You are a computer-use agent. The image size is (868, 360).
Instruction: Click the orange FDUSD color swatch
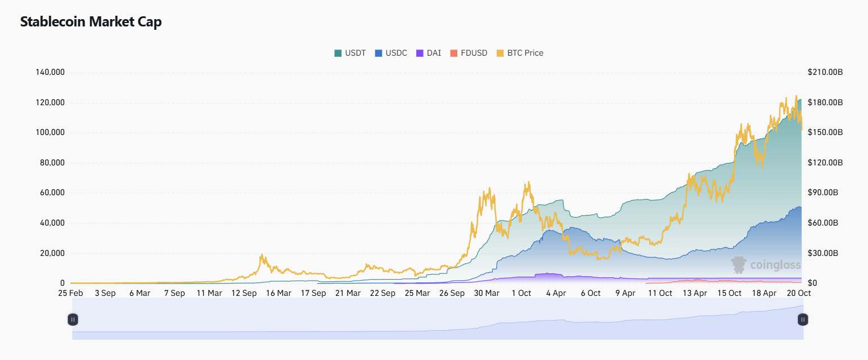454,53
